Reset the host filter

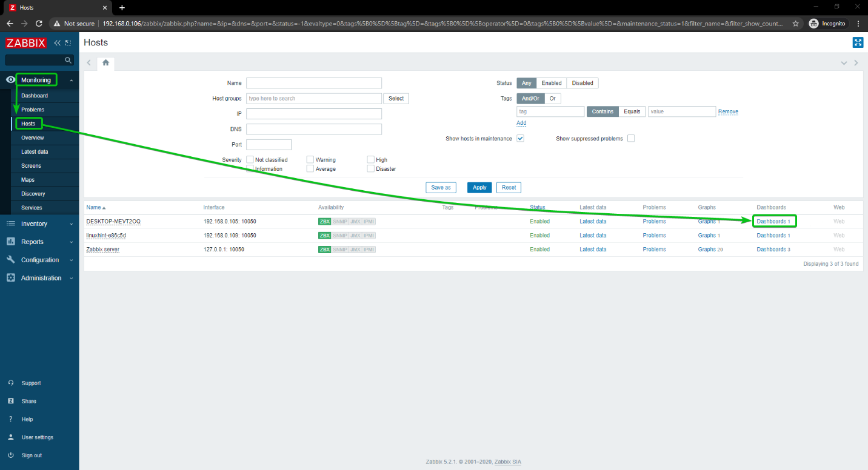(509, 188)
